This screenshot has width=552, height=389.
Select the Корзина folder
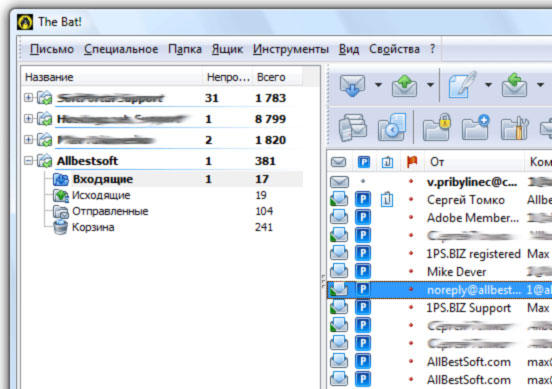pyautogui.click(x=93, y=227)
